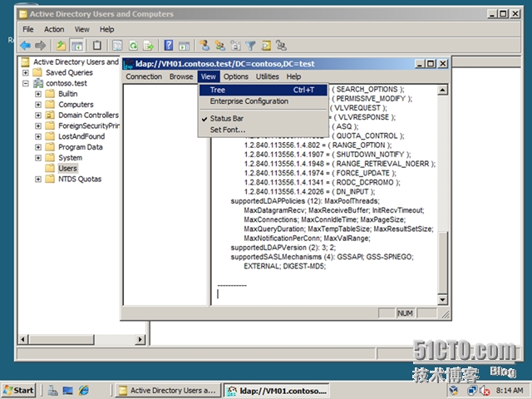Open Properties icon in ADUC toolbar
532x399 pixels.
click(x=117, y=45)
